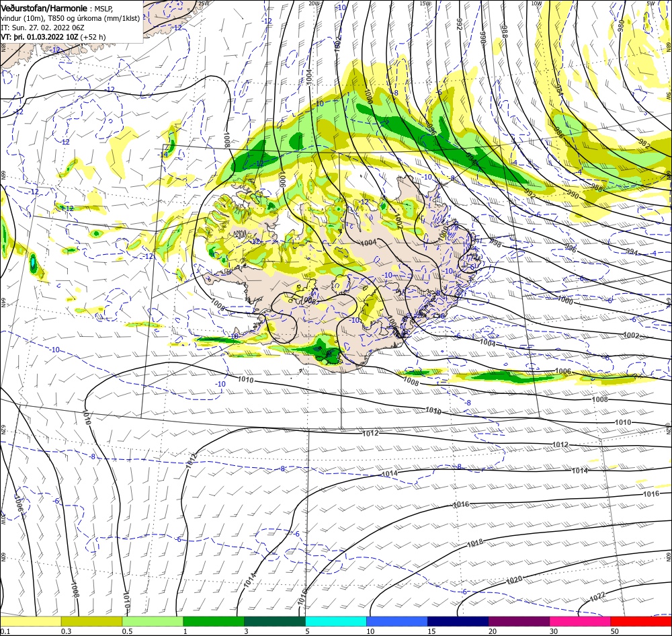Click the Veðurstofan/Harmonie title text
The width and height of the screenshot is (672, 636).
45,8
